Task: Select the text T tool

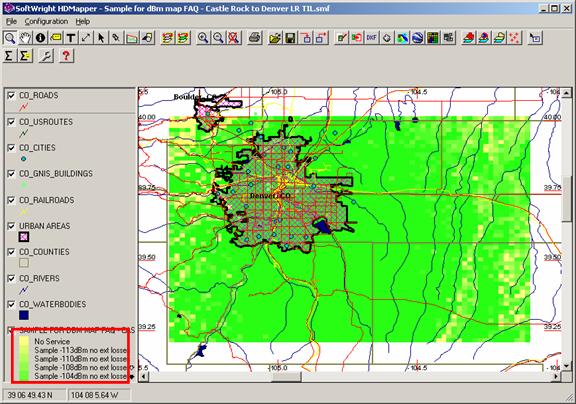Action: [x=71, y=38]
